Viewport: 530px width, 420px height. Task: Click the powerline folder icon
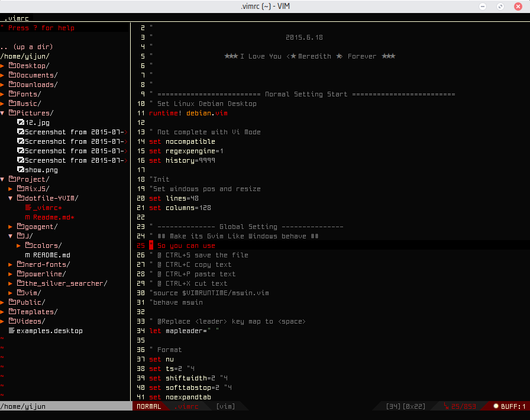pyautogui.click(x=21, y=273)
